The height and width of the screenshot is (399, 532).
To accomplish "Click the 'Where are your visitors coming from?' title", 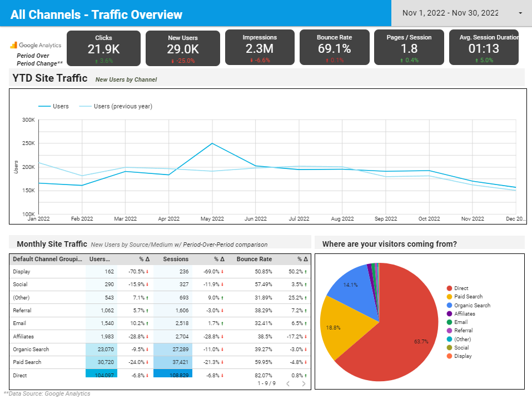I will [390, 245].
